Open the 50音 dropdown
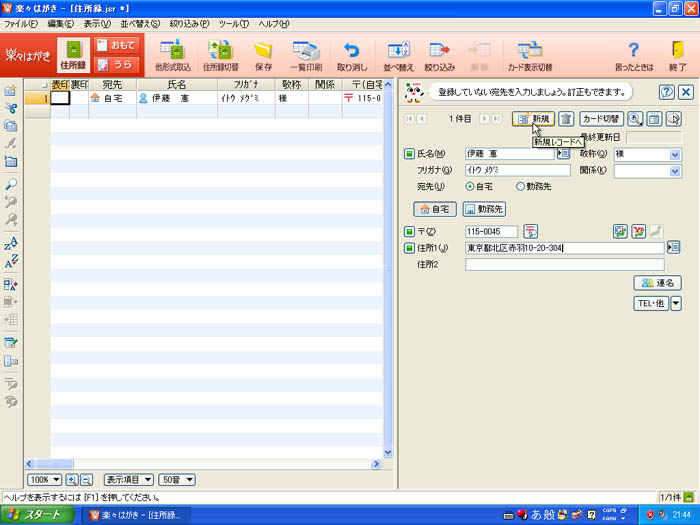 point(177,480)
